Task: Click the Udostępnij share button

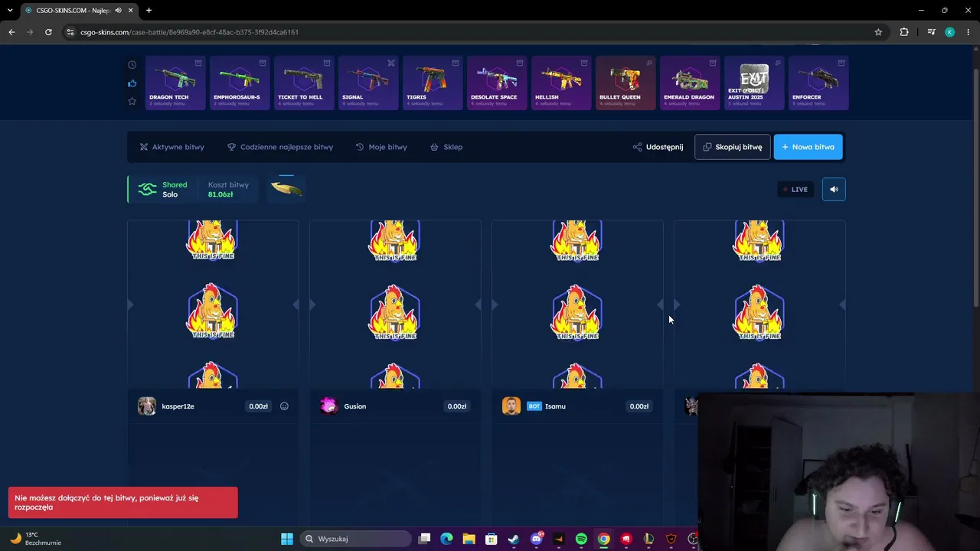Action: click(x=658, y=147)
